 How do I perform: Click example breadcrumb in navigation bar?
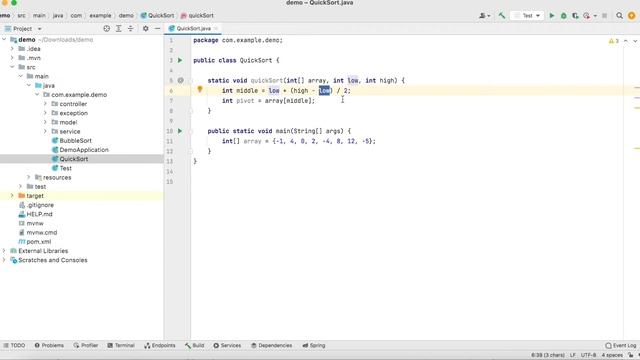pyautogui.click(x=100, y=16)
